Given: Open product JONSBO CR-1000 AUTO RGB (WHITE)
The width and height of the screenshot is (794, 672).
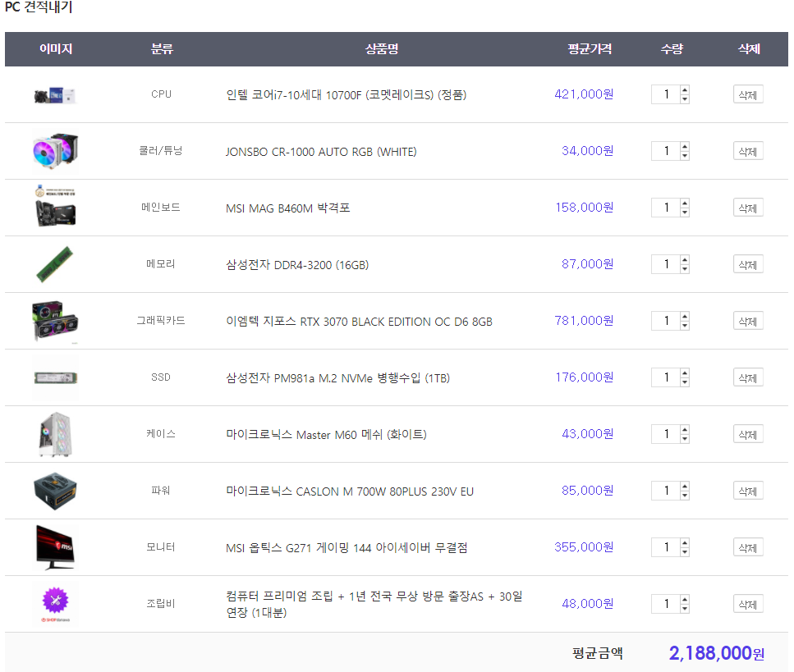Looking at the screenshot, I should [321, 151].
